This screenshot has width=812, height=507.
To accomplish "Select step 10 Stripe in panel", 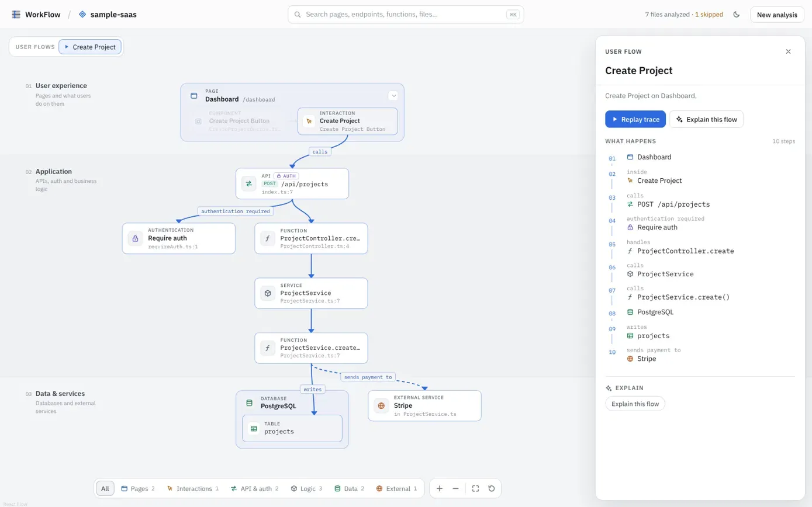I will click(x=702, y=355).
